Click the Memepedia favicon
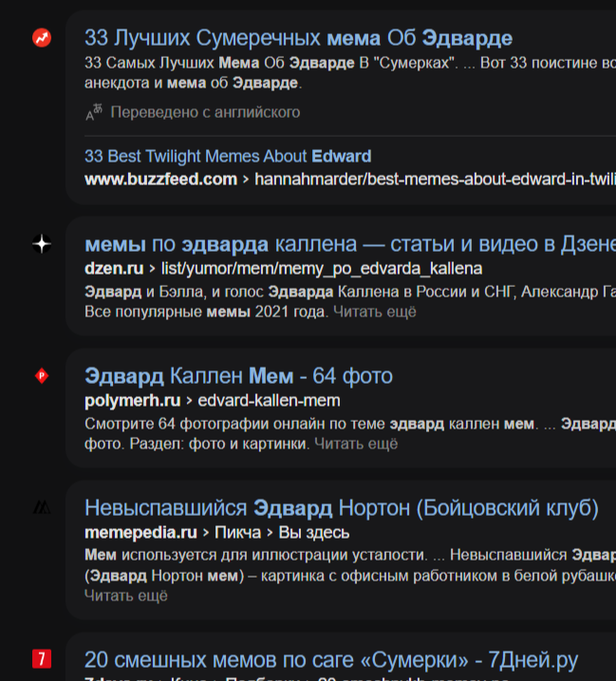 (42, 507)
